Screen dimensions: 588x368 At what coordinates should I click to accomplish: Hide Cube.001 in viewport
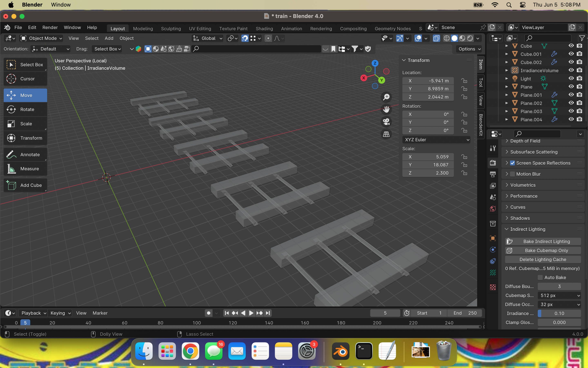pos(571,54)
